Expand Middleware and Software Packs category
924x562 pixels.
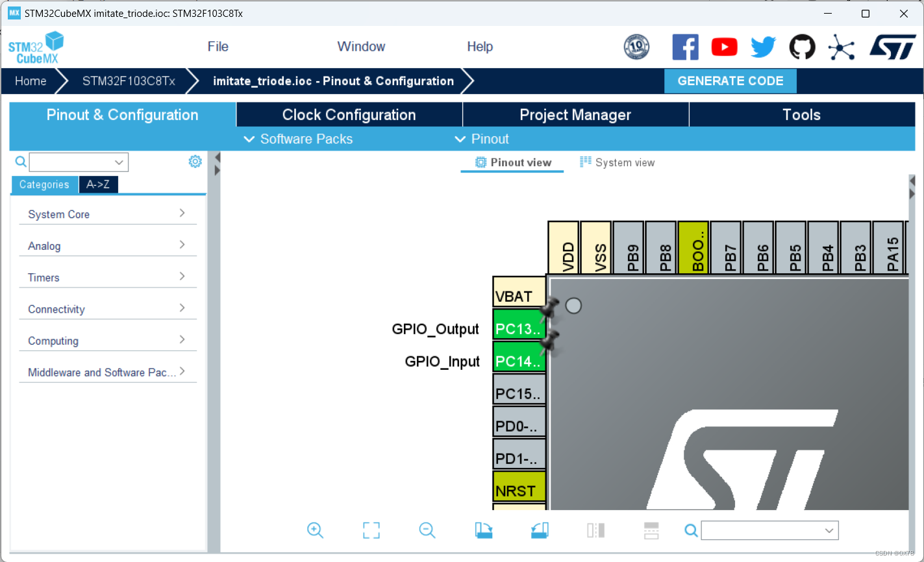tap(108, 373)
